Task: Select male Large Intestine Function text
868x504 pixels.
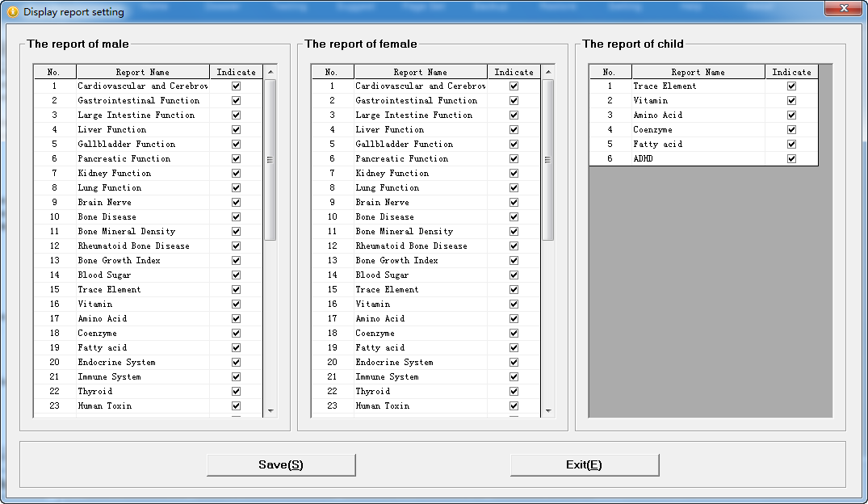Action: tap(136, 115)
